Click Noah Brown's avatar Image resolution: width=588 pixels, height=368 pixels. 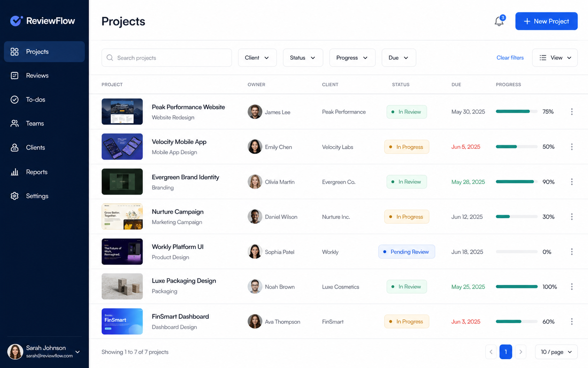[x=255, y=286]
